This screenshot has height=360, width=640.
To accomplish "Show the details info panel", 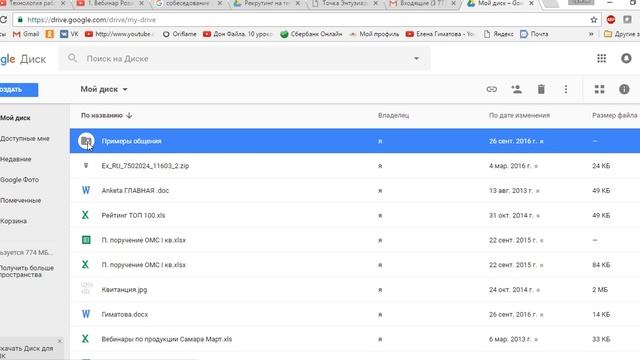I will (x=624, y=89).
